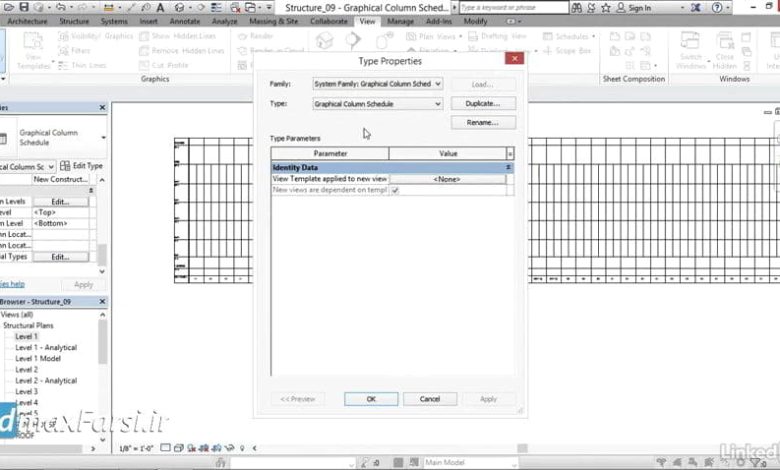780x470 pixels.
Task: Switch to the Annotate ribbon tab
Action: (185, 21)
